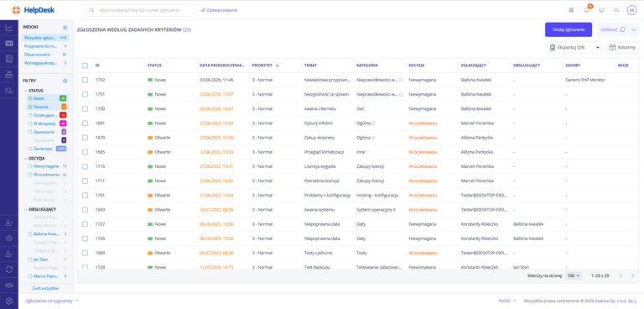Viewport: 644px width, 309px height.
Task: Sort by the PRIORYTET column header
Action: pos(262,65)
